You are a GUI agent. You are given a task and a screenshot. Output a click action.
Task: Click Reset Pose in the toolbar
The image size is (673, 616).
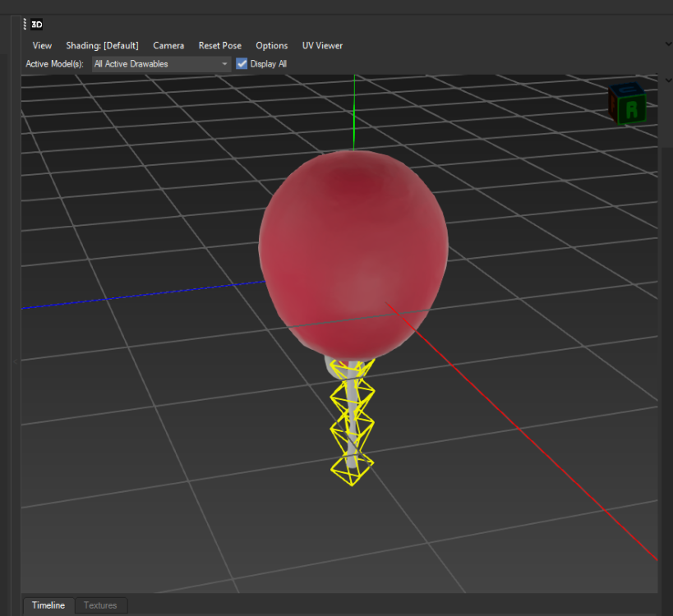tap(220, 45)
